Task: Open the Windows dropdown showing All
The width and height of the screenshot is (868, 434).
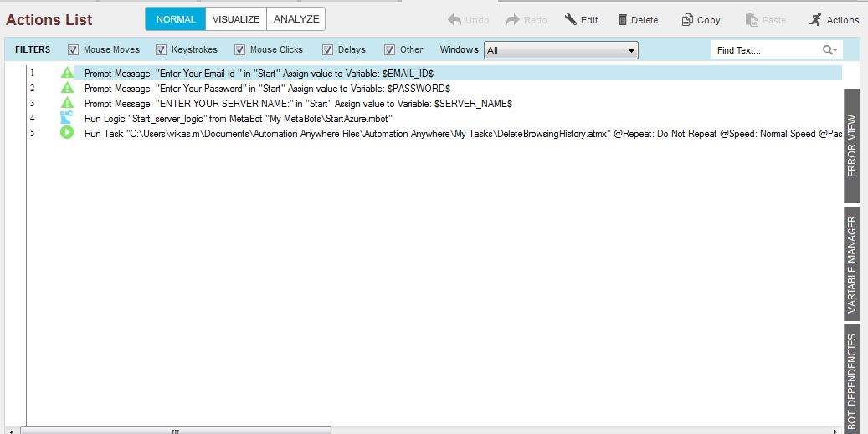Action: click(561, 50)
